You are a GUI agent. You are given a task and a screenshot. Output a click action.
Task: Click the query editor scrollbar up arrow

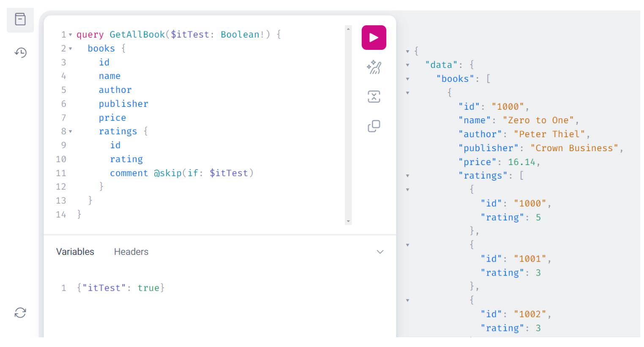pyautogui.click(x=348, y=29)
